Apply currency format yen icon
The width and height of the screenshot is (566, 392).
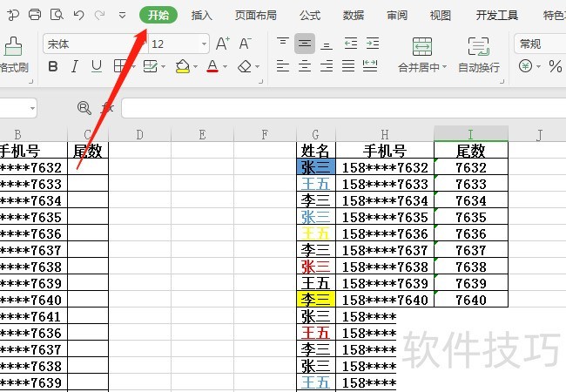coord(526,66)
